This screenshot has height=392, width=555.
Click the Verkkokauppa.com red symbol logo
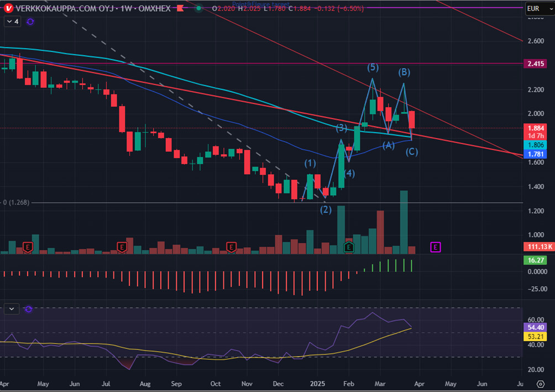[x=8, y=8]
